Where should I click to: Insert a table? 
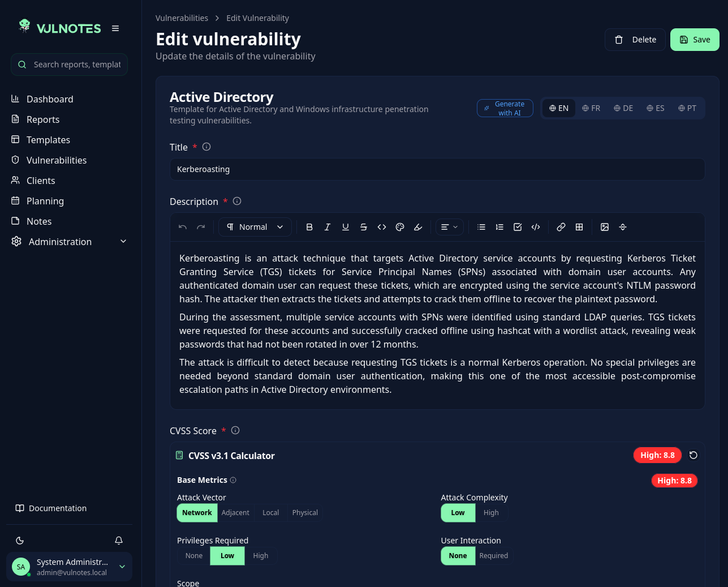[579, 227]
